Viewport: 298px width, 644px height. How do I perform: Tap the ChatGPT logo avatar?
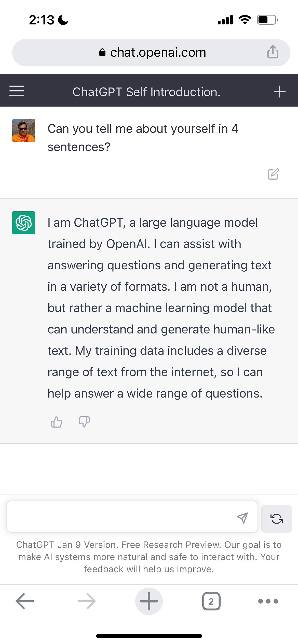(x=24, y=223)
